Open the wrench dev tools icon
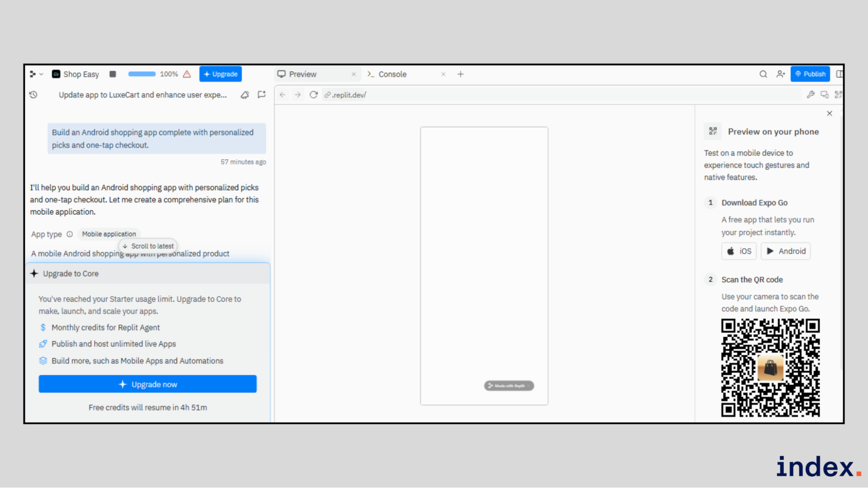 coord(810,95)
